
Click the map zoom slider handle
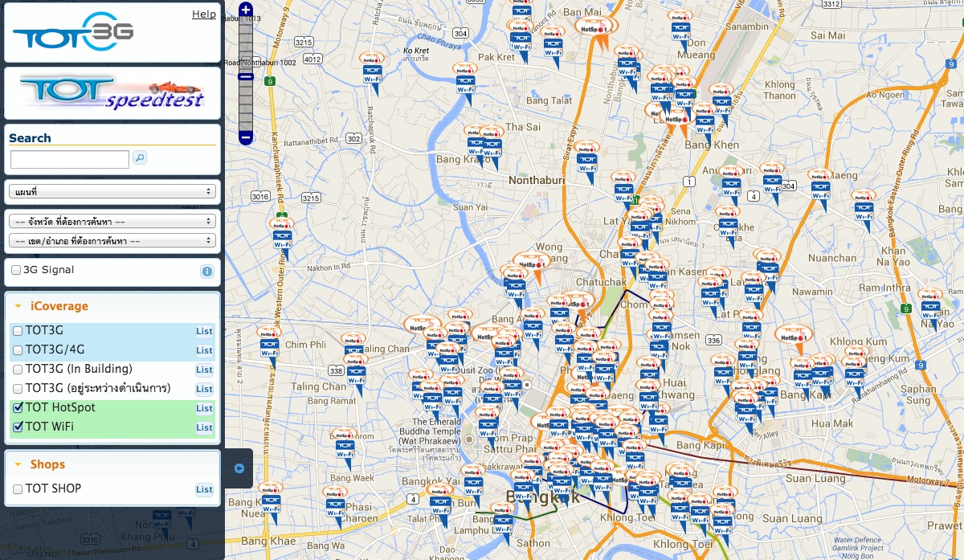(x=246, y=77)
